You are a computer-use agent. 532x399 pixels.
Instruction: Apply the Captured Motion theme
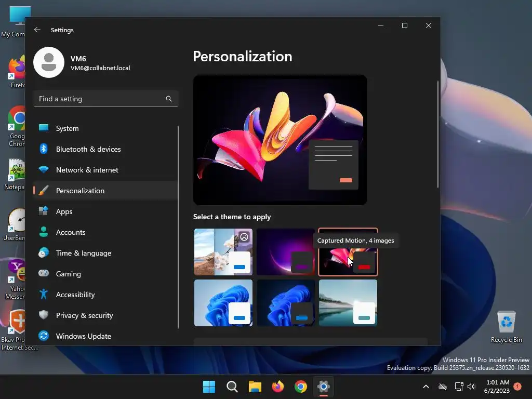(348, 252)
